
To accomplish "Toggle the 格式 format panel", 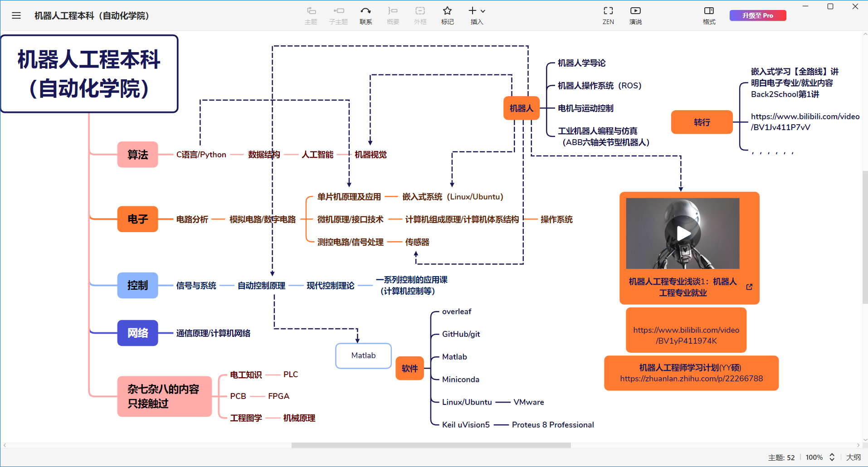I will [x=709, y=15].
